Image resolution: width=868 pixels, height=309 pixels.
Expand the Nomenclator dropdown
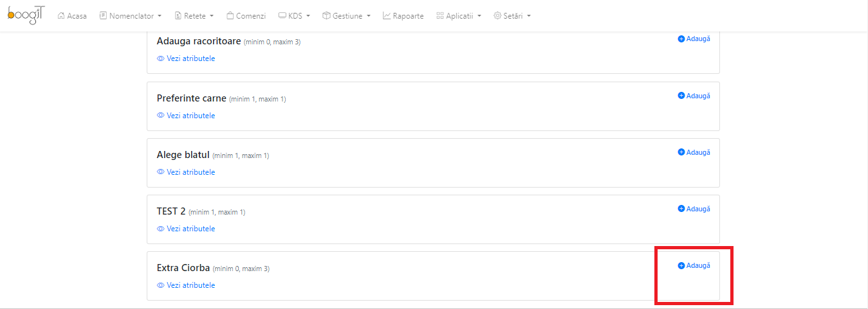tap(130, 15)
